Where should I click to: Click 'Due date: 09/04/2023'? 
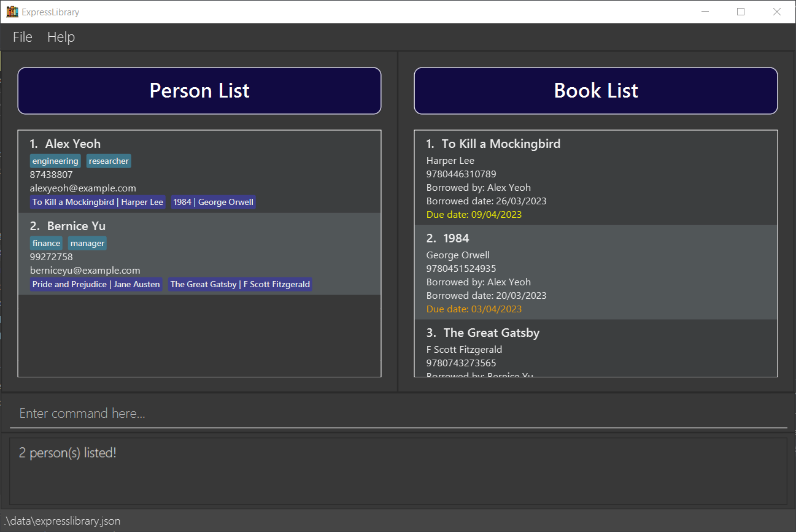coord(474,215)
